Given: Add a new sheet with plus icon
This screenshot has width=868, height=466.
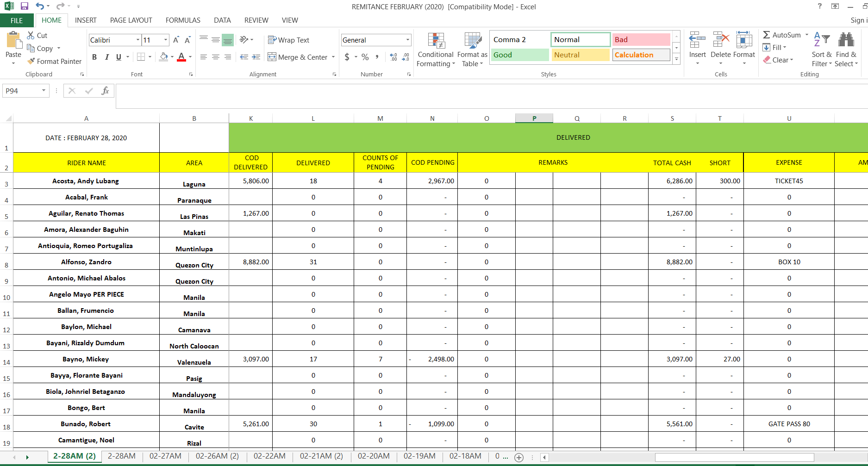Looking at the screenshot, I should coord(519,457).
